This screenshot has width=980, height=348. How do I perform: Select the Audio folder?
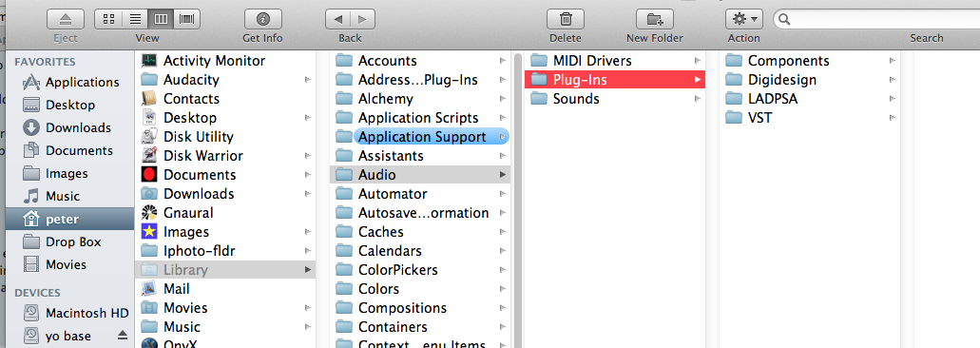click(421, 175)
